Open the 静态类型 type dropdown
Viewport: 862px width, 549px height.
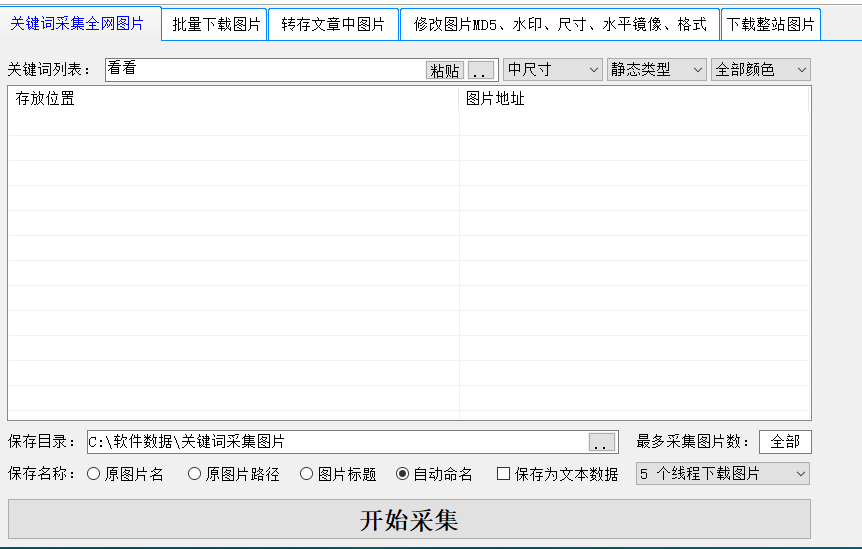tap(656, 70)
